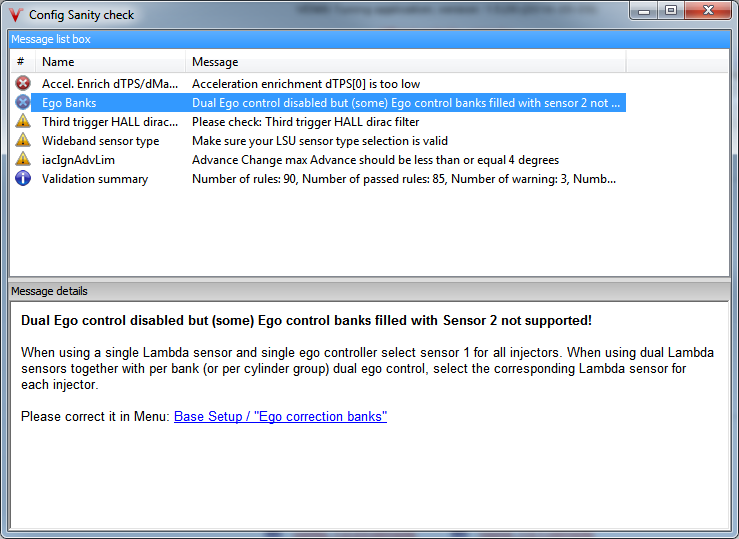This screenshot has width=739, height=539.
Task: Click info icon beside Validation summary
Action: (23, 178)
